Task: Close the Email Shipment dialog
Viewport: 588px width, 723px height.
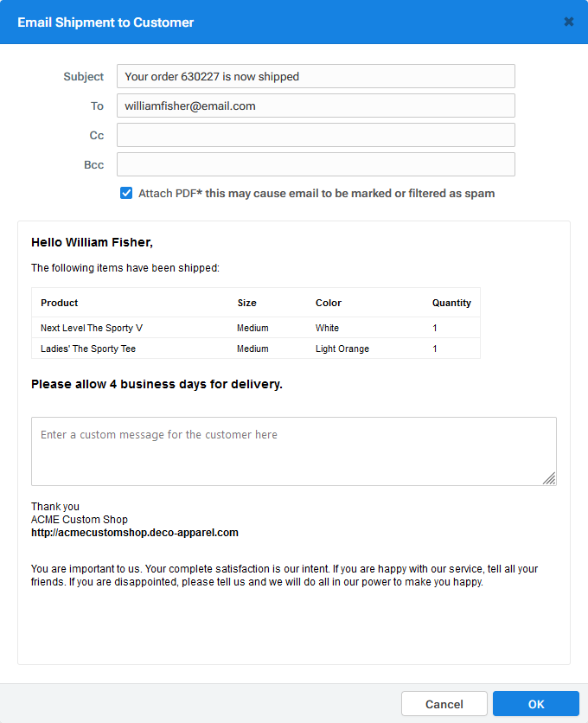Action: click(x=569, y=21)
